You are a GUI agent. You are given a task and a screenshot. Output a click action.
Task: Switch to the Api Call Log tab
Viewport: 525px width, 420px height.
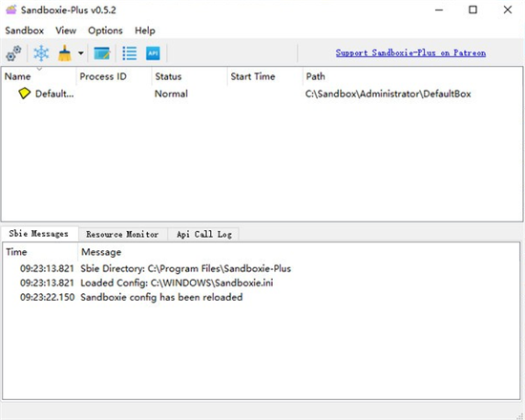[x=204, y=234]
